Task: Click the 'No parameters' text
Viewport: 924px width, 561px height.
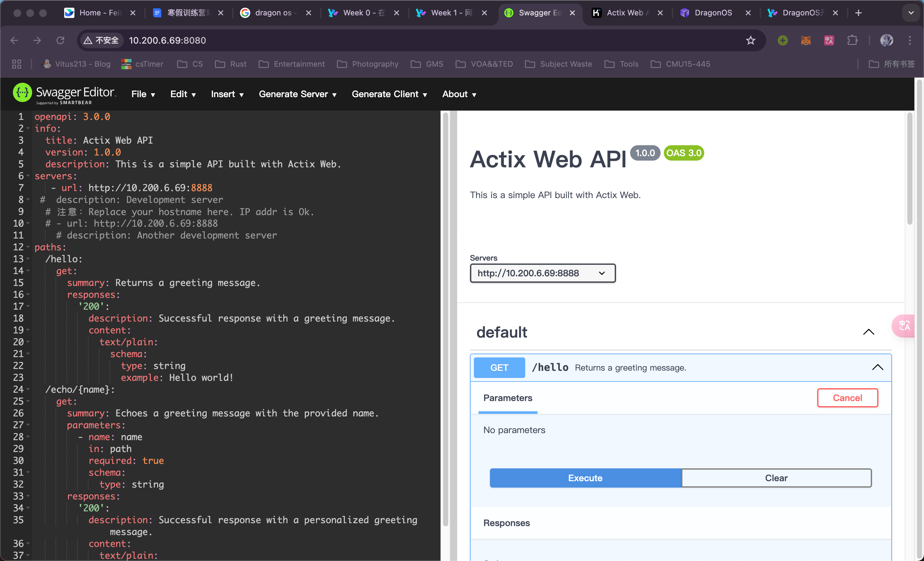Action: [x=514, y=430]
